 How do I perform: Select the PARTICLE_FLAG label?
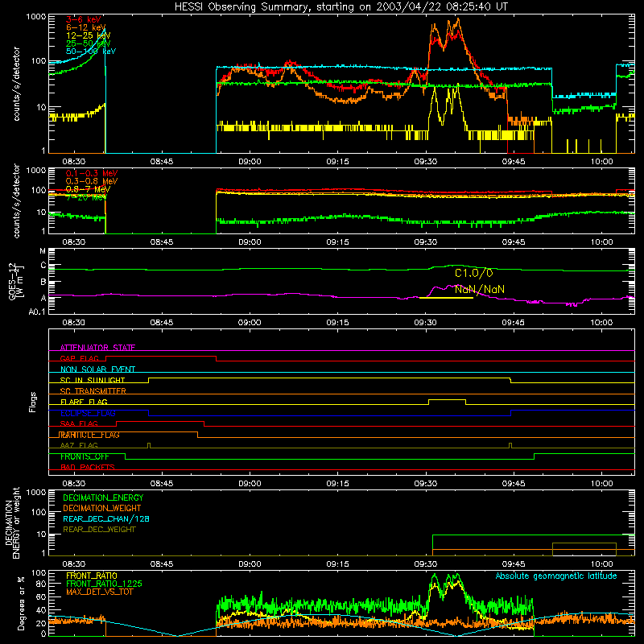pos(89,435)
